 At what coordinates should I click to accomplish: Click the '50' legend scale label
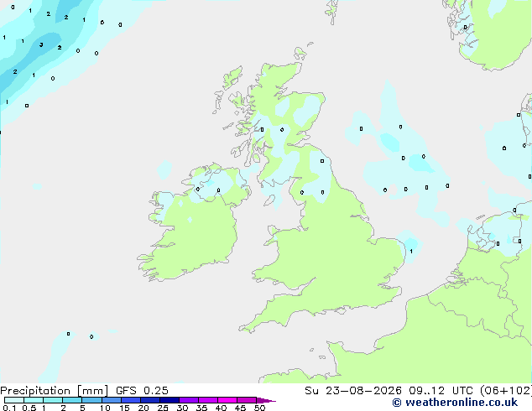tap(259, 408)
